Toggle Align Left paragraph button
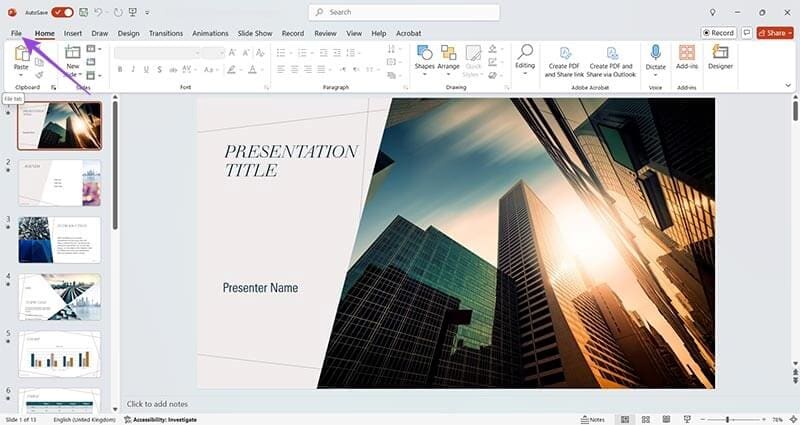800x425 pixels. pyautogui.click(x=281, y=69)
